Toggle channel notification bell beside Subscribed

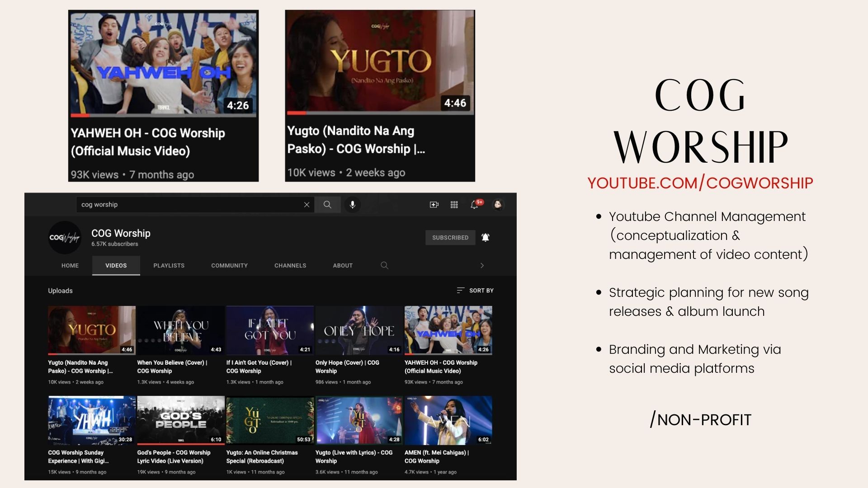tap(486, 237)
